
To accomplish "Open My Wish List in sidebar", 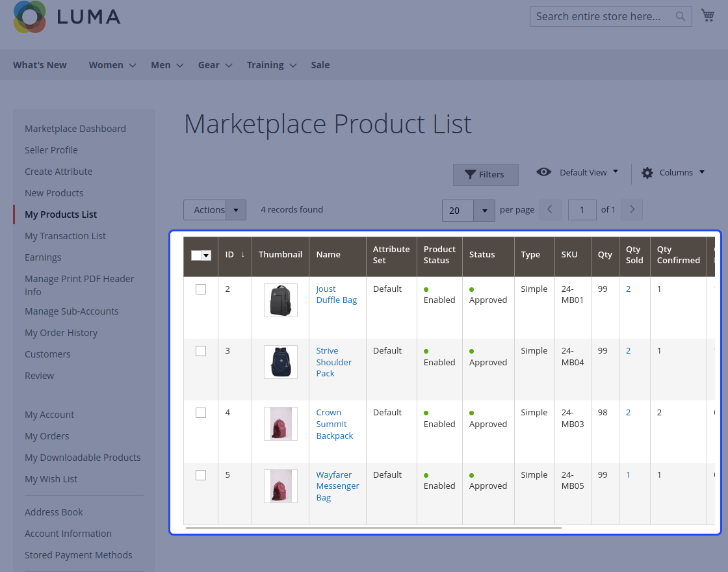I will point(51,478).
